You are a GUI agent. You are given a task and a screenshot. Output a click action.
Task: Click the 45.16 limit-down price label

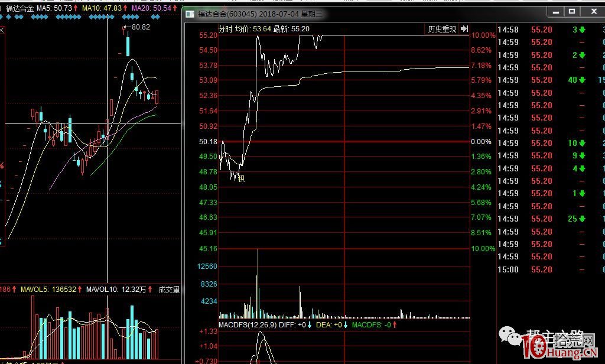tap(209, 249)
